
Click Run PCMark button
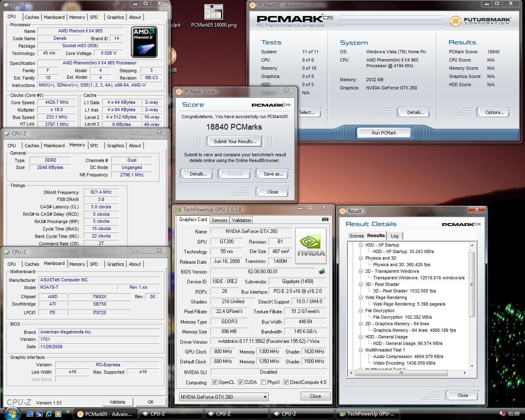pos(384,133)
